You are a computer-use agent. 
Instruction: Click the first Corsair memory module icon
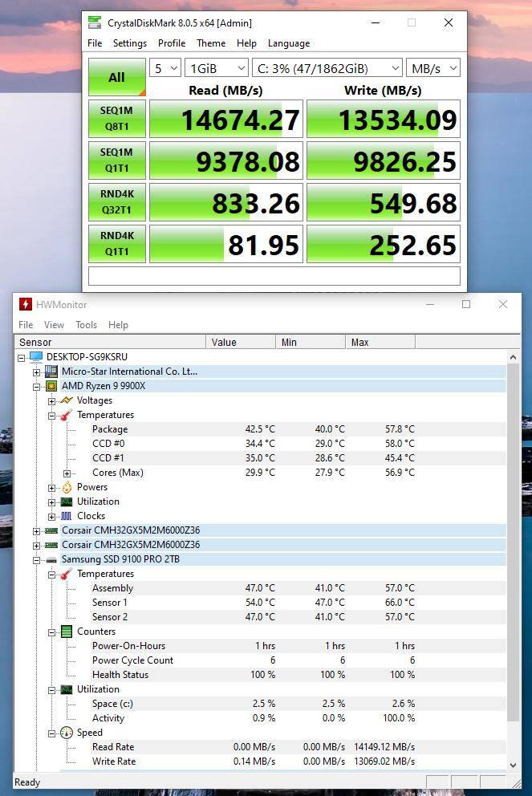(x=51, y=530)
